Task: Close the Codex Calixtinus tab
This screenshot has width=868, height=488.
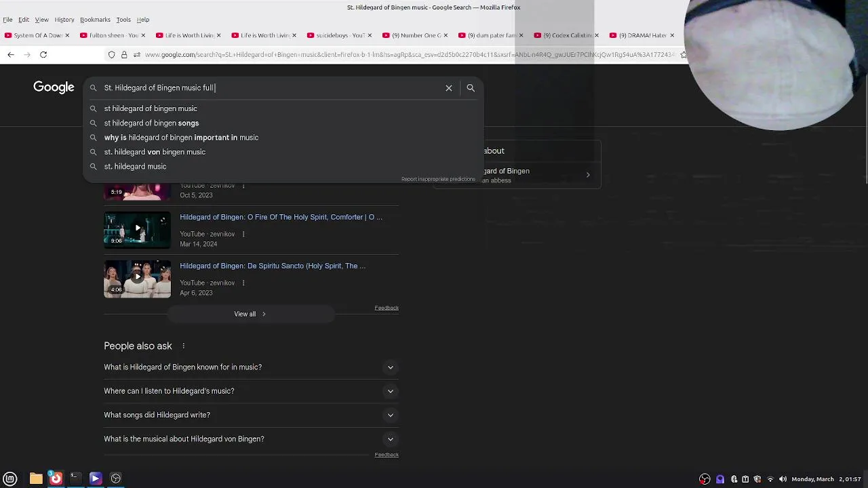Action: pos(597,35)
